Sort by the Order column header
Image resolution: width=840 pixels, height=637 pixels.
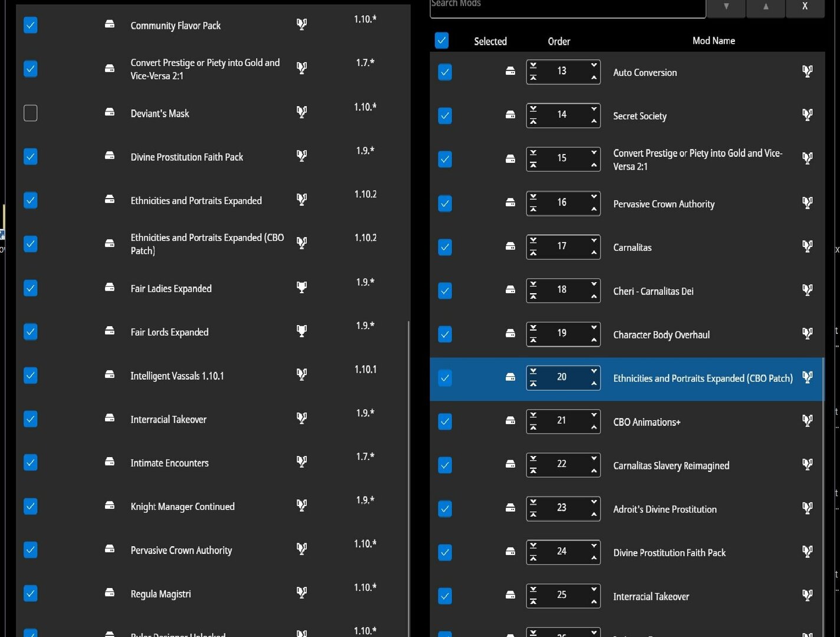pos(559,41)
